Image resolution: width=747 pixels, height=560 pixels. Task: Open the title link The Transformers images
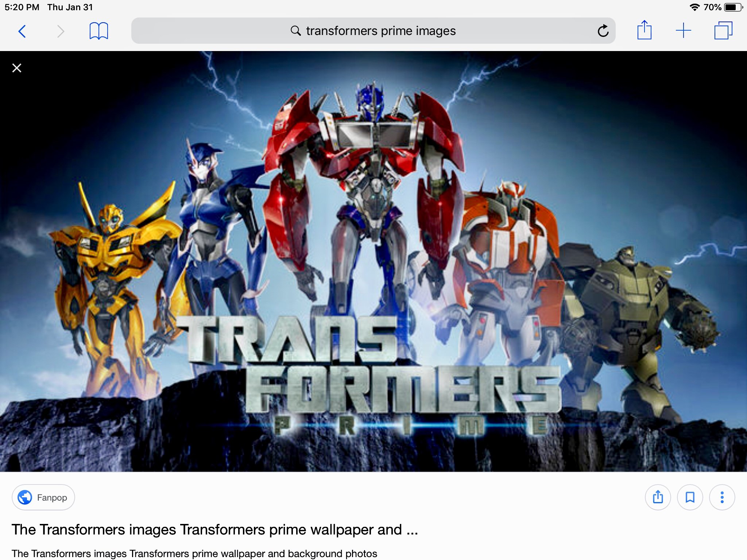coord(214,529)
